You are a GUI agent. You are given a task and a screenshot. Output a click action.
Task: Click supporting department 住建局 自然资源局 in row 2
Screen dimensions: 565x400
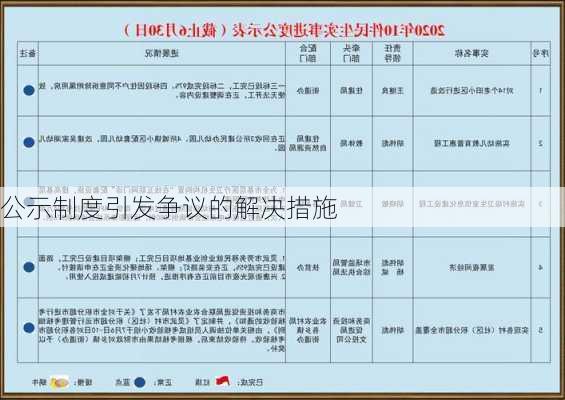tap(308, 143)
